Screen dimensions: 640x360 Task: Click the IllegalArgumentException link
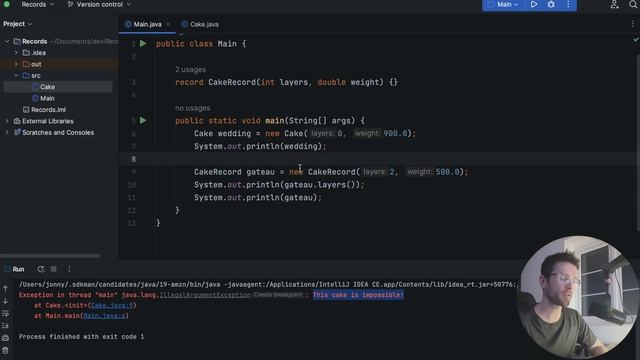tap(205, 295)
